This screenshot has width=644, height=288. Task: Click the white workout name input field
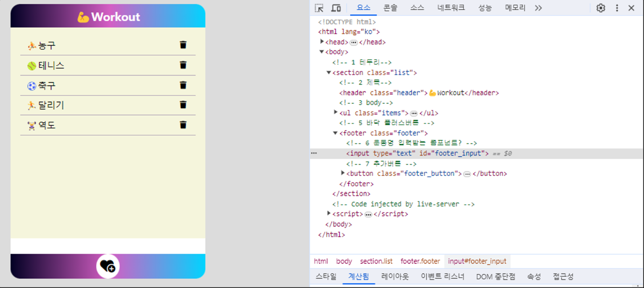[x=108, y=246]
